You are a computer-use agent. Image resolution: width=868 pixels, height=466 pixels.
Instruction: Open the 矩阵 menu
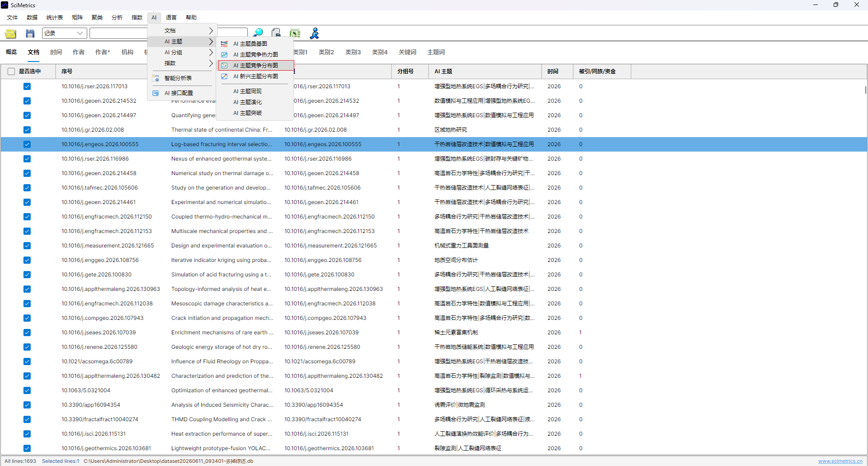[77, 18]
